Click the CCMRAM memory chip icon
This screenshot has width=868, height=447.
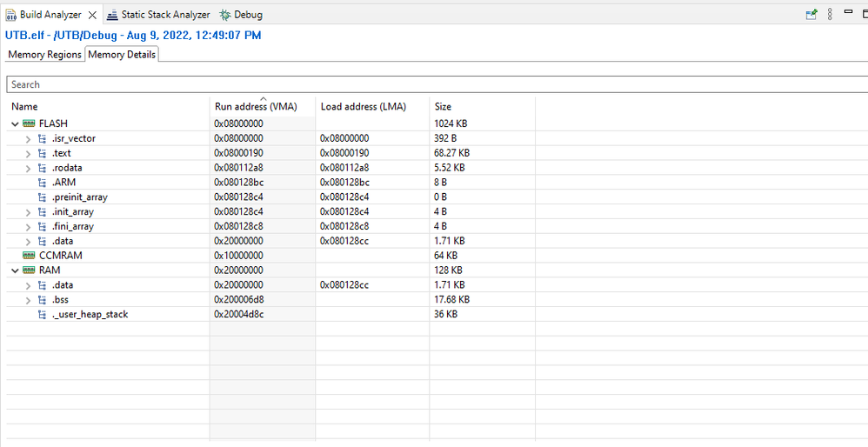coord(29,256)
